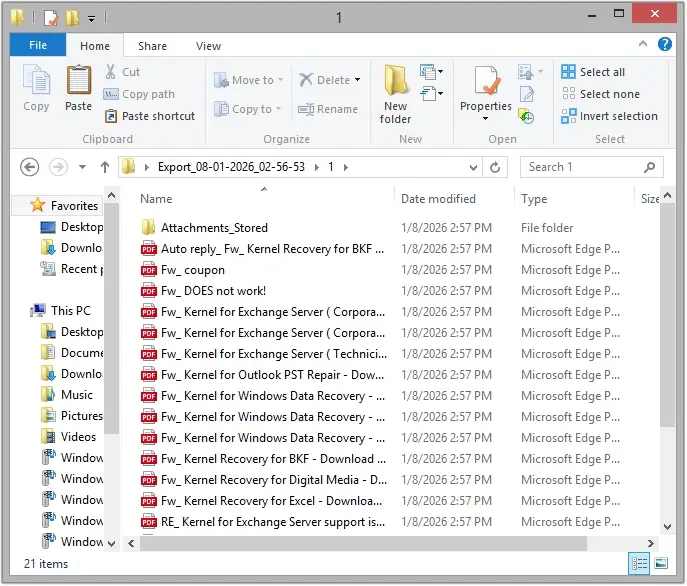Screen dimensions: 687x586
Task: Click the Edit icon in Open group
Action: click(527, 94)
